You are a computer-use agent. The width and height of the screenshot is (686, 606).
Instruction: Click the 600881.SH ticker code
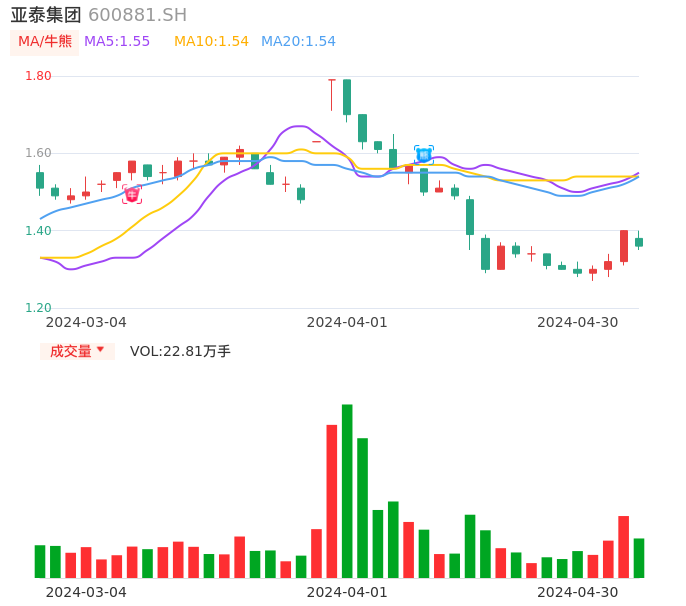click(x=137, y=15)
